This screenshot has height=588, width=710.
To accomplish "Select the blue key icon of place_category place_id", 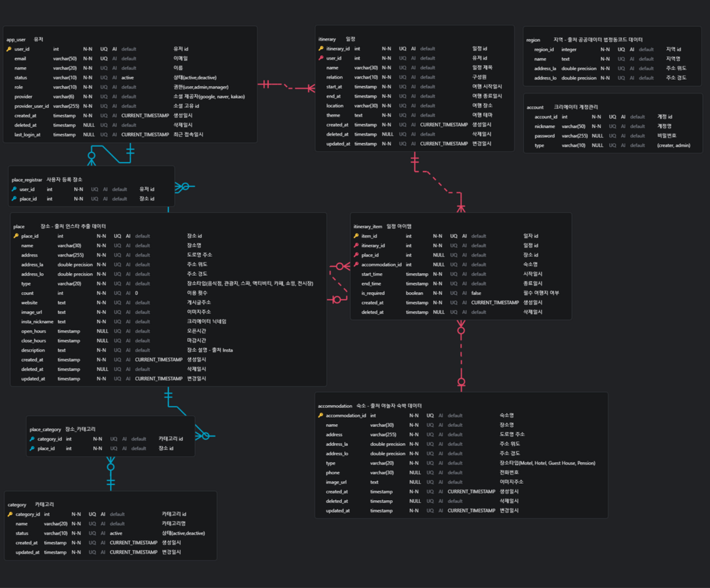I will tap(32, 448).
